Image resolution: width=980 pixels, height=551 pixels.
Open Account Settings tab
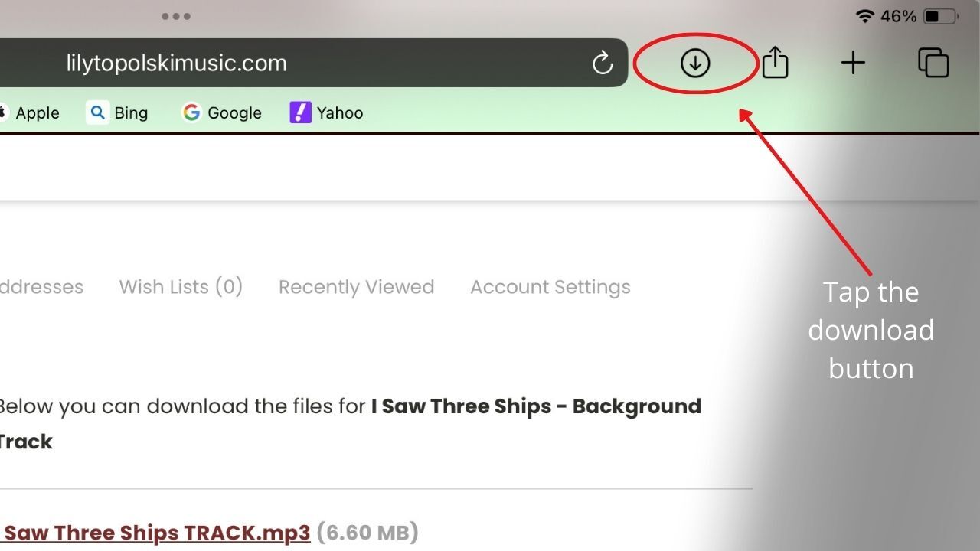[550, 287]
